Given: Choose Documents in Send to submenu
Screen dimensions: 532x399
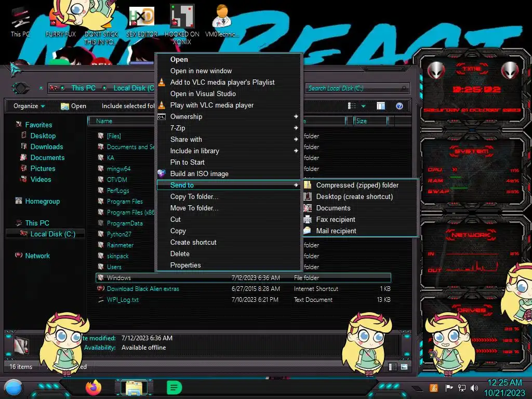Looking at the screenshot, I should (x=333, y=208).
